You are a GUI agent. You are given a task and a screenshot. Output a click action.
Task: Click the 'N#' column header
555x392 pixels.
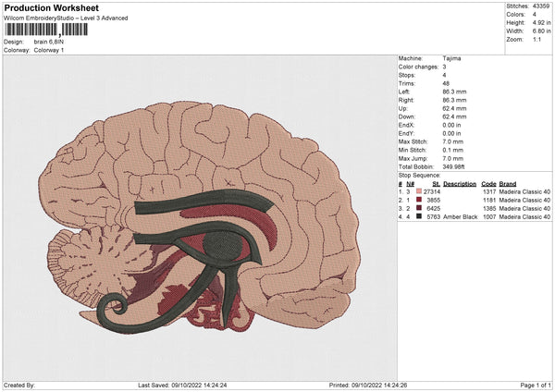(410, 184)
